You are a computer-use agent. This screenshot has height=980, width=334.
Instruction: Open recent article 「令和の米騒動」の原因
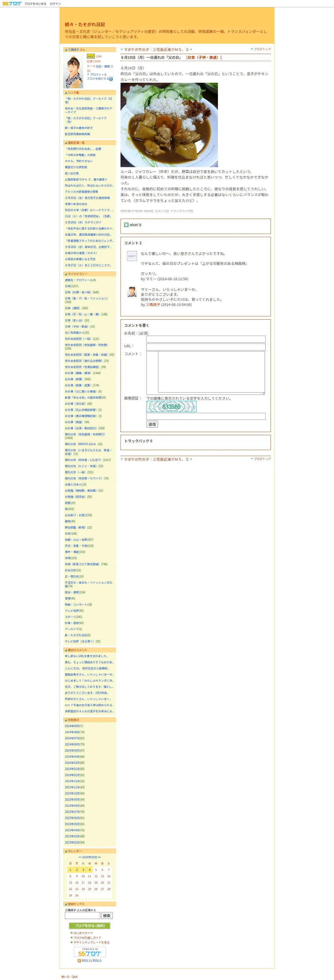click(x=80, y=155)
